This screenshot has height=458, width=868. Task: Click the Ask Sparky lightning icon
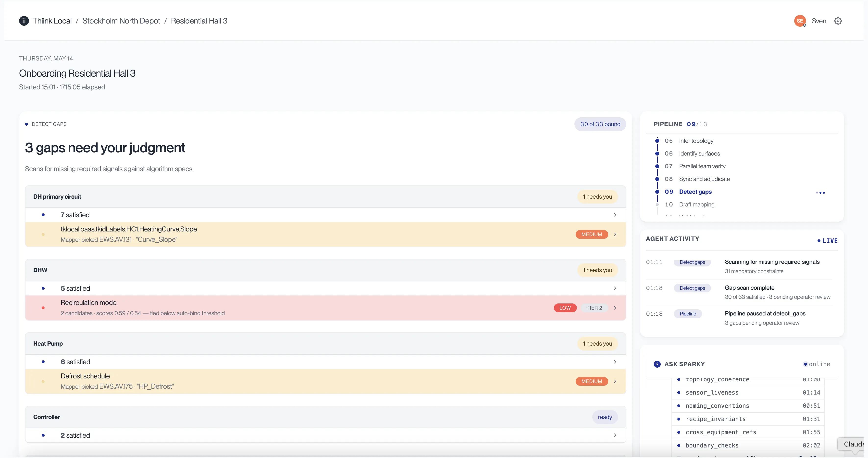[657, 364]
